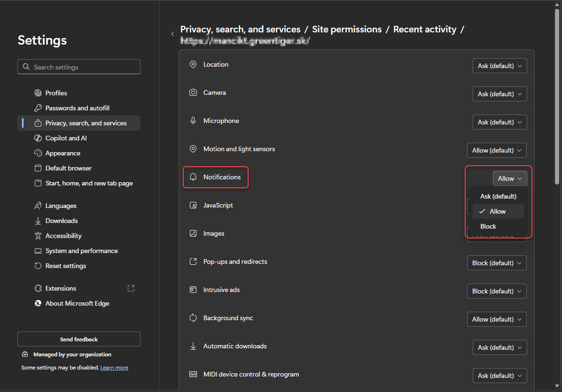This screenshot has height=392, width=562.
Task: Click the Microphone permission icon
Action: [x=193, y=121]
